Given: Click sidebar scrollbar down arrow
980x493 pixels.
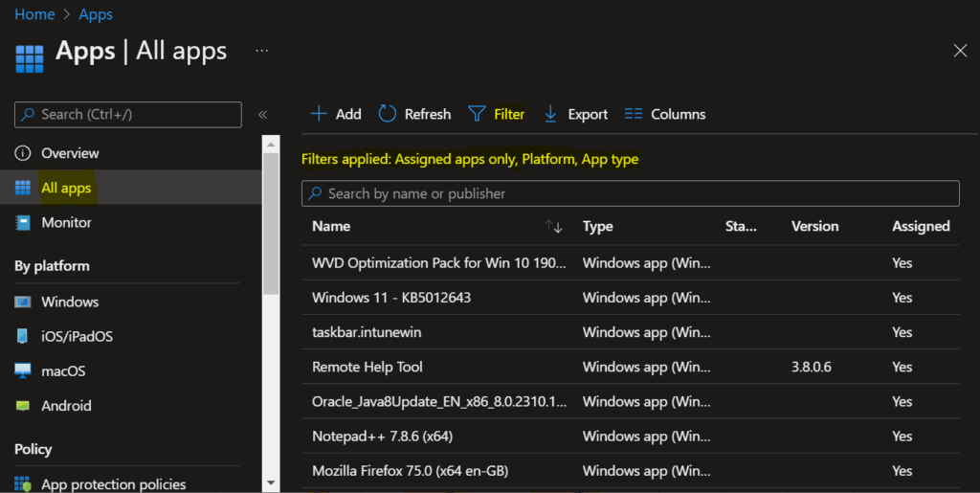Looking at the screenshot, I should point(271,483).
